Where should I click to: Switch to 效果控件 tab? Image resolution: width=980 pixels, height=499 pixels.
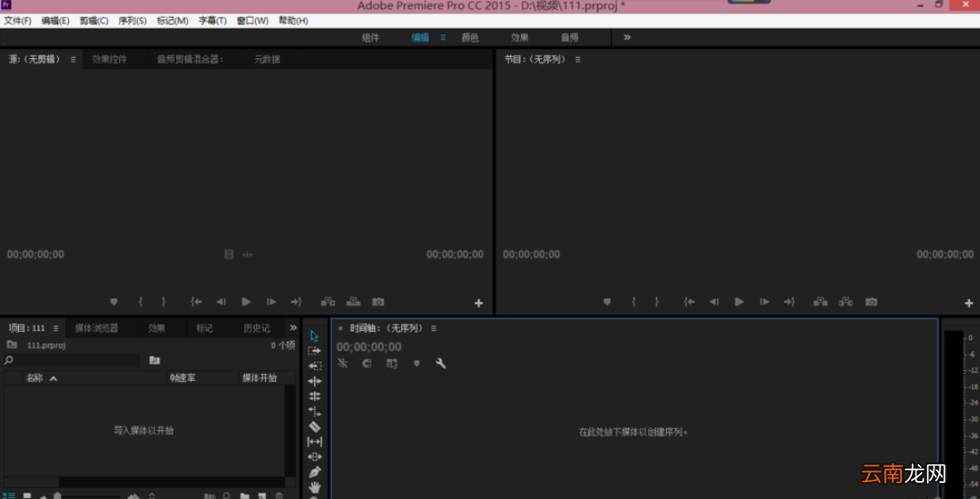pyautogui.click(x=110, y=59)
